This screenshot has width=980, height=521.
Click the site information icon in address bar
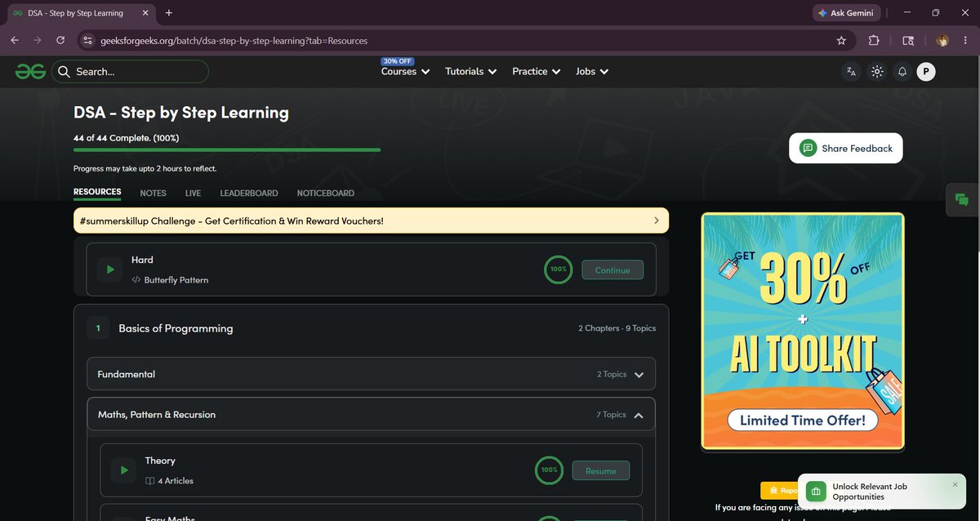[x=88, y=40]
